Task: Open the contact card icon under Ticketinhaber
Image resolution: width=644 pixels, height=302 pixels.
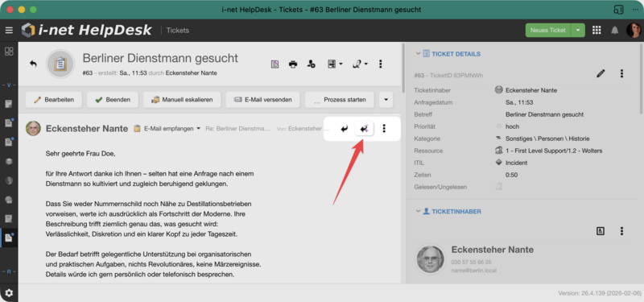Action: (600, 231)
